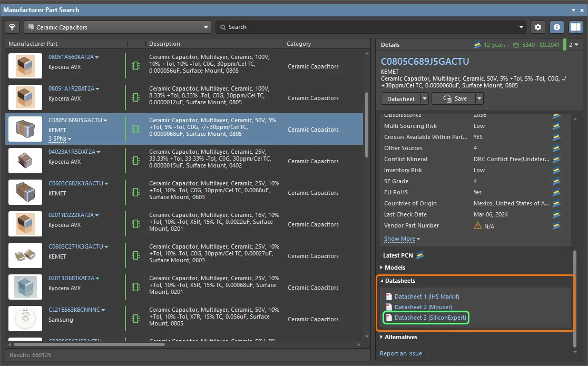The width and height of the screenshot is (588, 366).
Task: Click the PDF icon for Datasheet 1
Action: [x=389, y=296]
